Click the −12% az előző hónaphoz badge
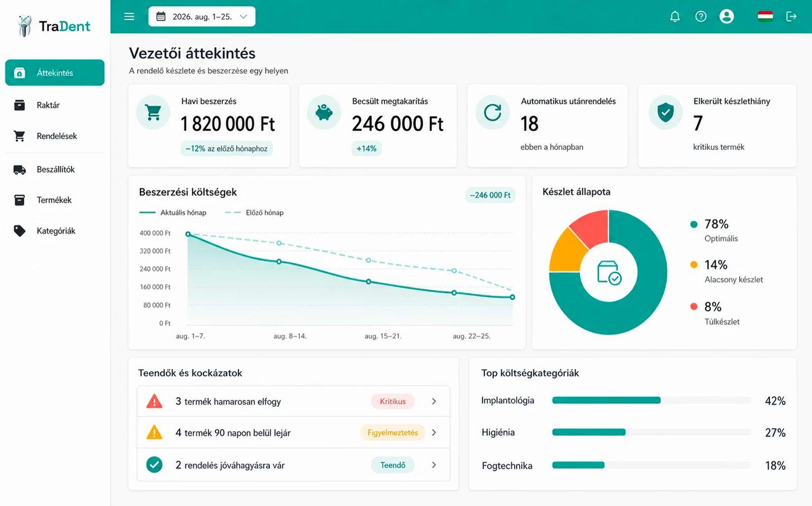 point(226,149)
